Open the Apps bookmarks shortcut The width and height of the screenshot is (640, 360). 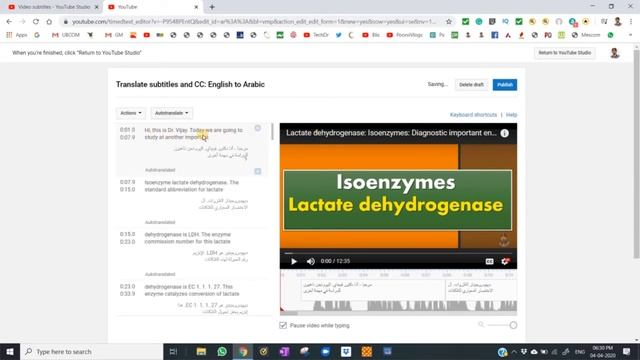[x=17, y=35]
